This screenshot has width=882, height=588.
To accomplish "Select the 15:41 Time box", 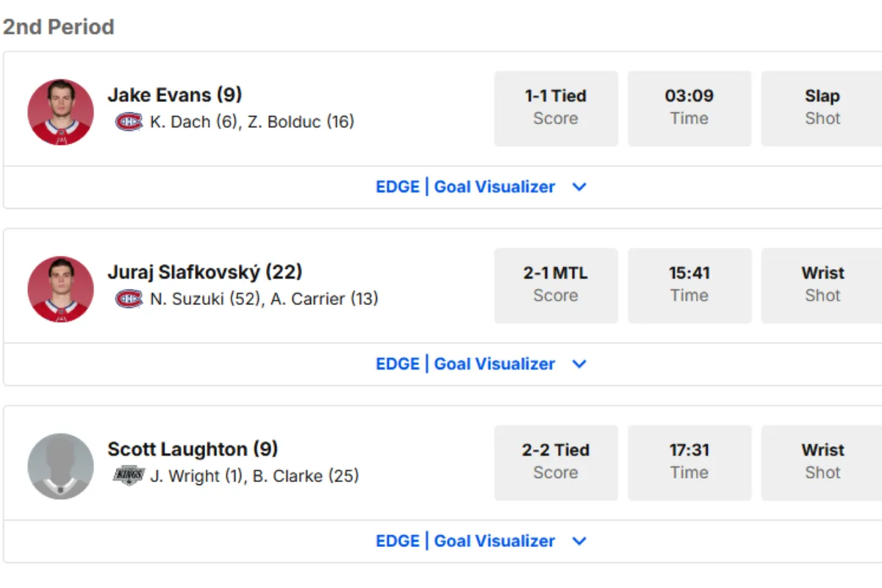I will click(x=689, y=285).
